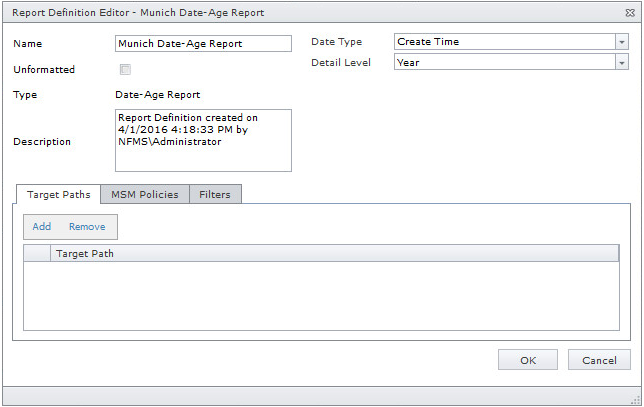
Task: Click inside the Description text box
Action: point(203,141)
